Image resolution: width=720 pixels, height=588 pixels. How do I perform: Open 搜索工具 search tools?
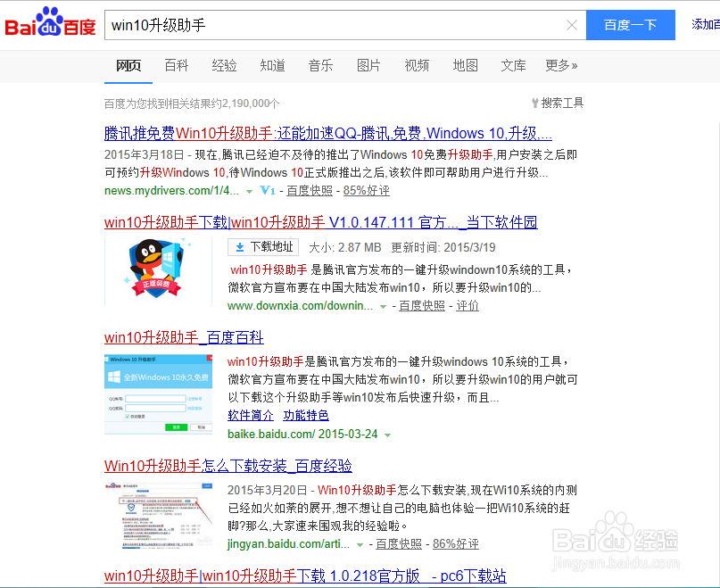click(557, 103)
